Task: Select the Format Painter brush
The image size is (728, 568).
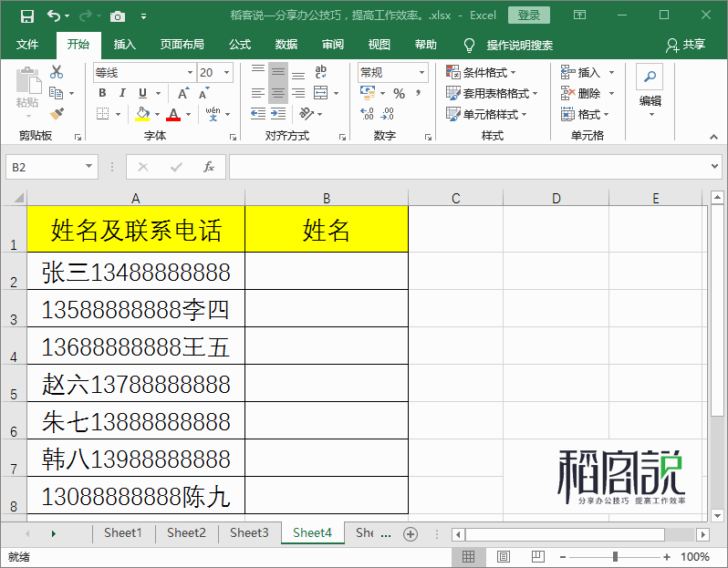Action: pyautogui.click(x=57, y=114)
